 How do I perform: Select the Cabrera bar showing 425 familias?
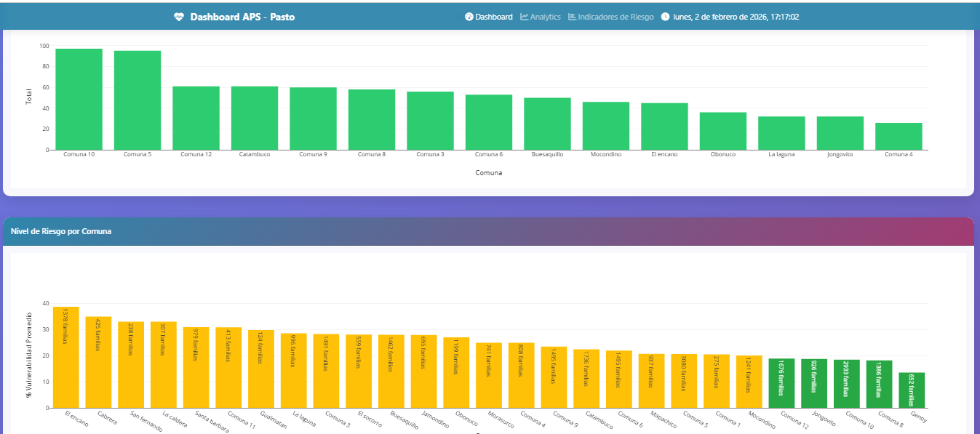[98, 362]
